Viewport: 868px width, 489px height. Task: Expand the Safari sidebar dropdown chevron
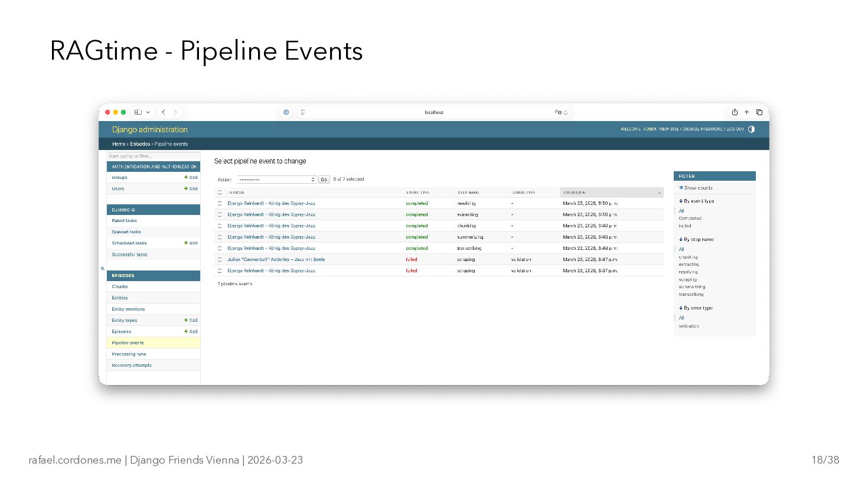pyautogui.click(x=148, y=112)
